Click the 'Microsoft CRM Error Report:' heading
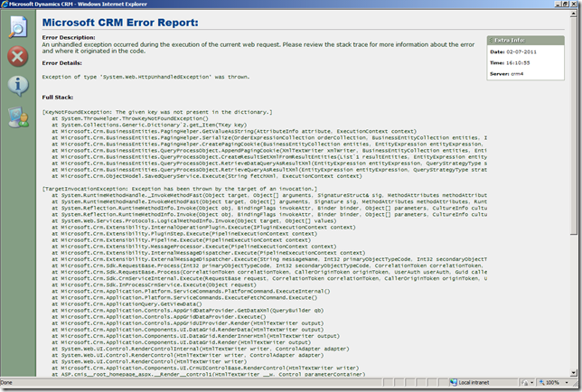 tap(120, 23)
